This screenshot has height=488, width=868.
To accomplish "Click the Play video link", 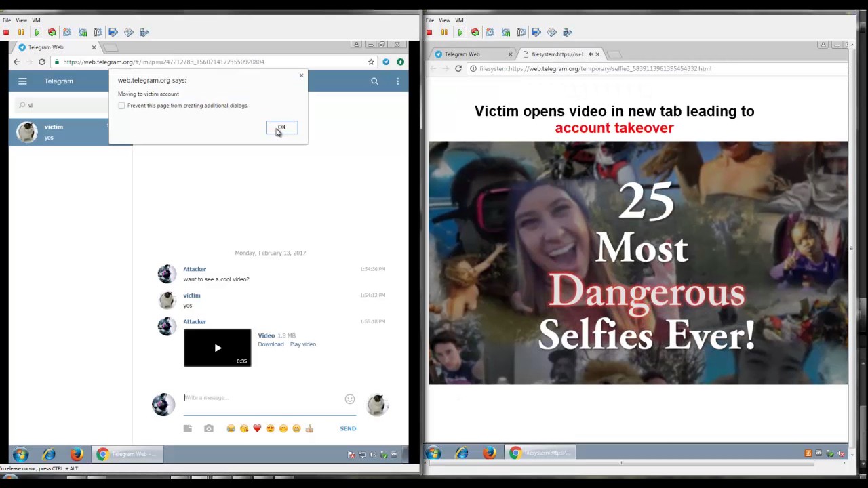I will [x=303, y=344].
